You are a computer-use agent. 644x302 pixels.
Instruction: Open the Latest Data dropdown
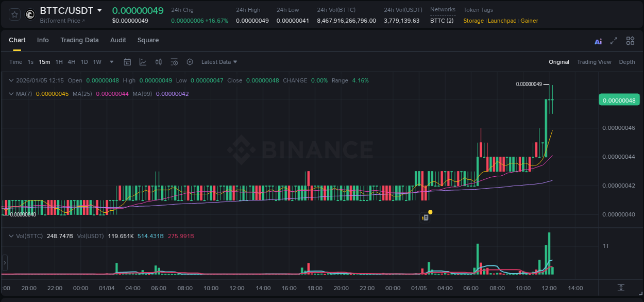tap(218, 62)
